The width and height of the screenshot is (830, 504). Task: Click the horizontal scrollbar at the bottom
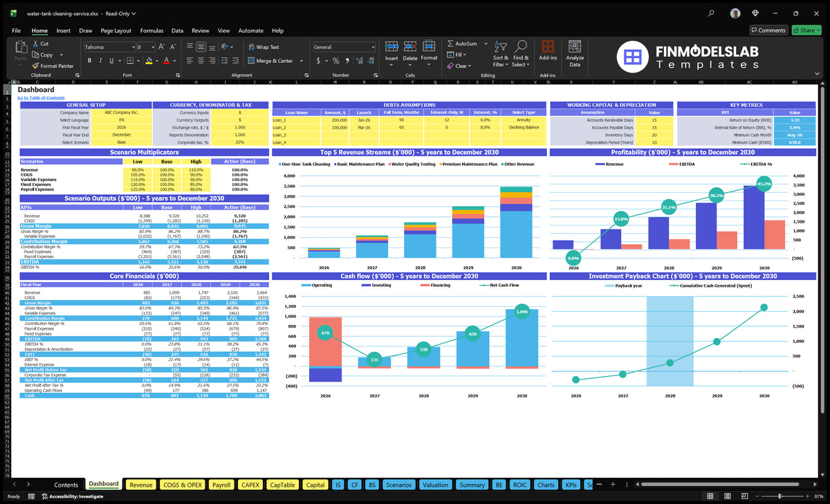pos(721,485)
